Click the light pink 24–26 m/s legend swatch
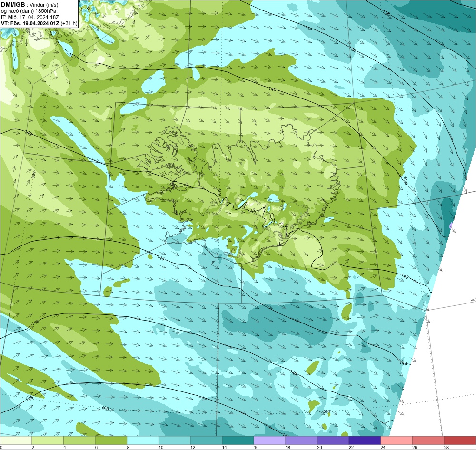 click(397, 440)
